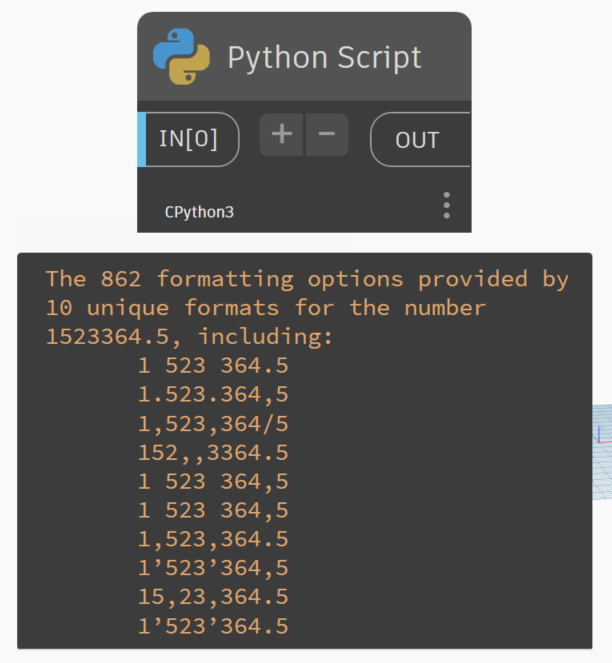Select the output value "15,23,364.5"
The height and width of the screenshot is (663, 612).
tap(212, 597)
